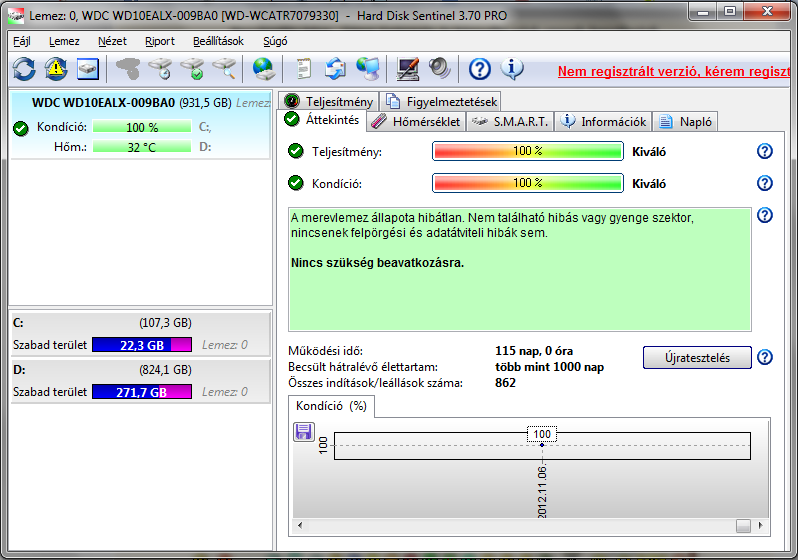Open the Nézet menu
The image size is (798, 560).
click(x=112, y=41)
